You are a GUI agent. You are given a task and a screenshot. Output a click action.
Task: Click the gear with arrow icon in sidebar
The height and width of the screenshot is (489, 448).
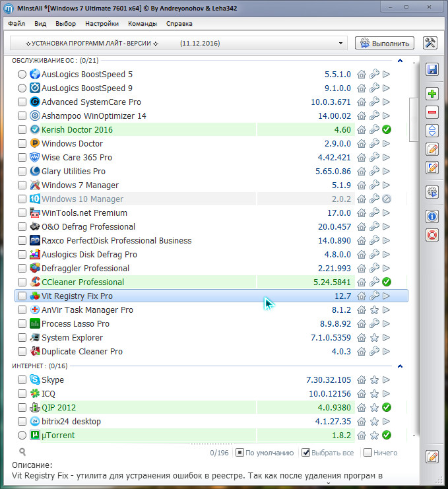pos(432,192)
